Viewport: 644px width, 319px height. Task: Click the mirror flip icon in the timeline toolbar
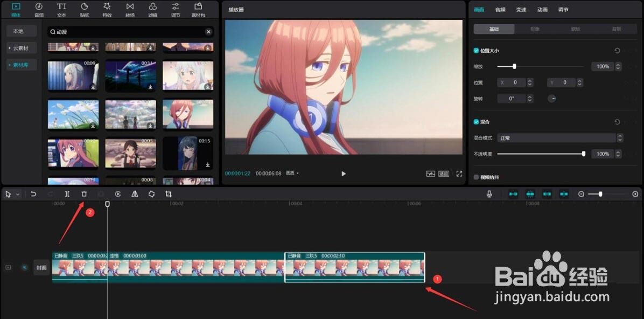[x=135, y=194]
